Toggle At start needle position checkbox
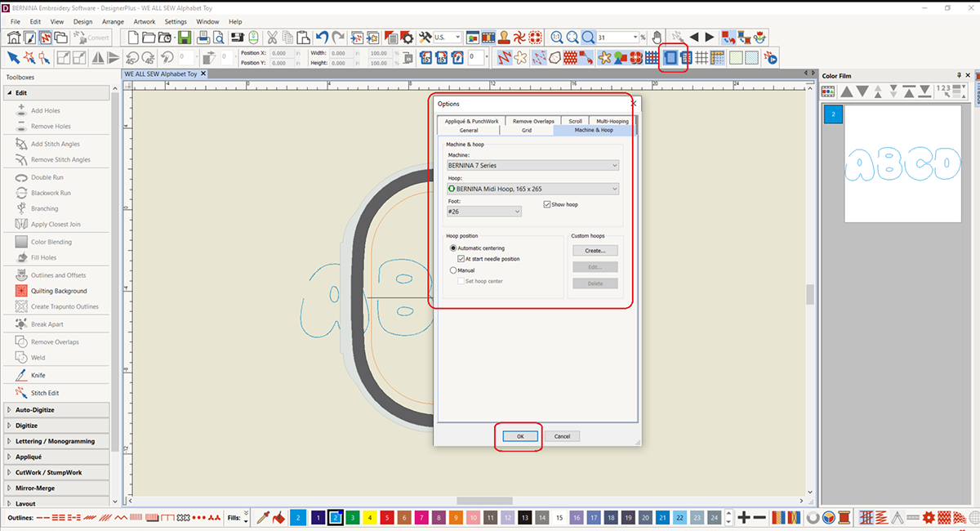This screenshot has width=980, height=531. [461, 259]
